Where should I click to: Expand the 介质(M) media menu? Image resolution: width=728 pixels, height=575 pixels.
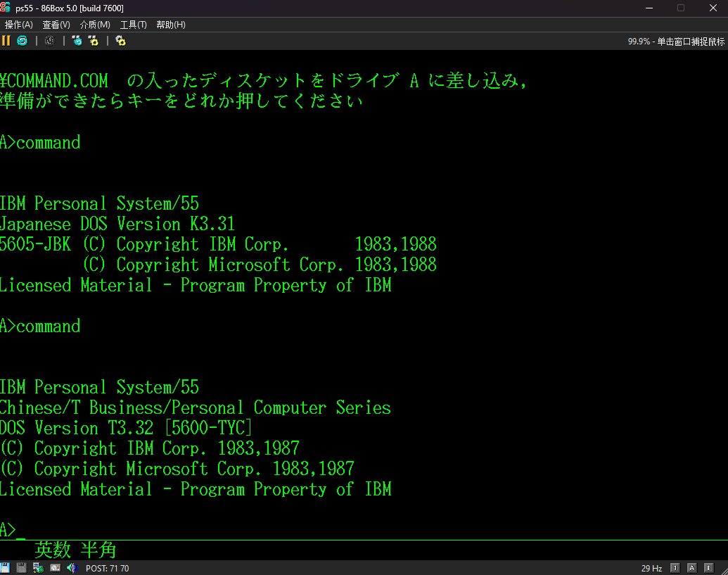tap(95, 25)
